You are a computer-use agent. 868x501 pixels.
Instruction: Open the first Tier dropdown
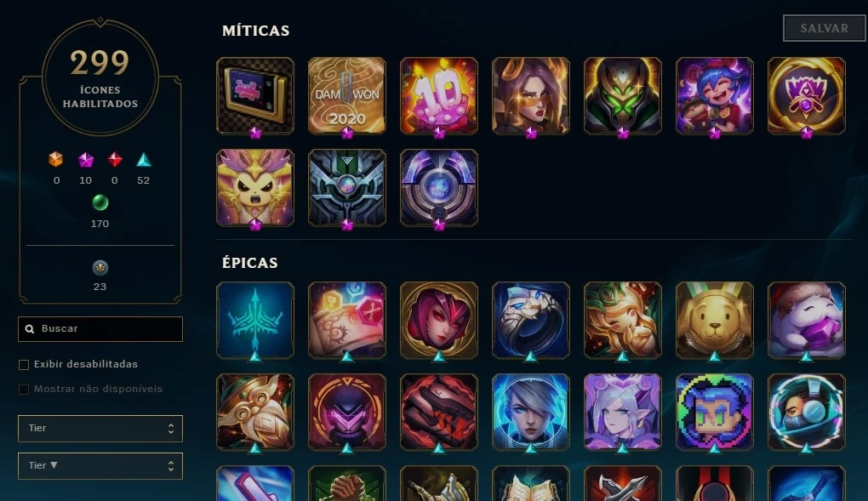pos(100,429)
